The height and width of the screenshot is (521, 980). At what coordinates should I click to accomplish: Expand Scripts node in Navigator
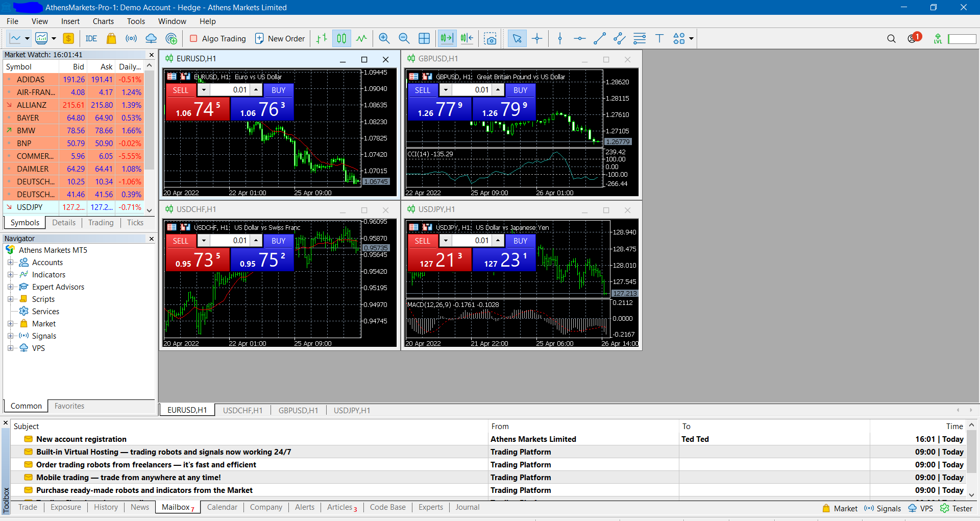tap(10, 299)
